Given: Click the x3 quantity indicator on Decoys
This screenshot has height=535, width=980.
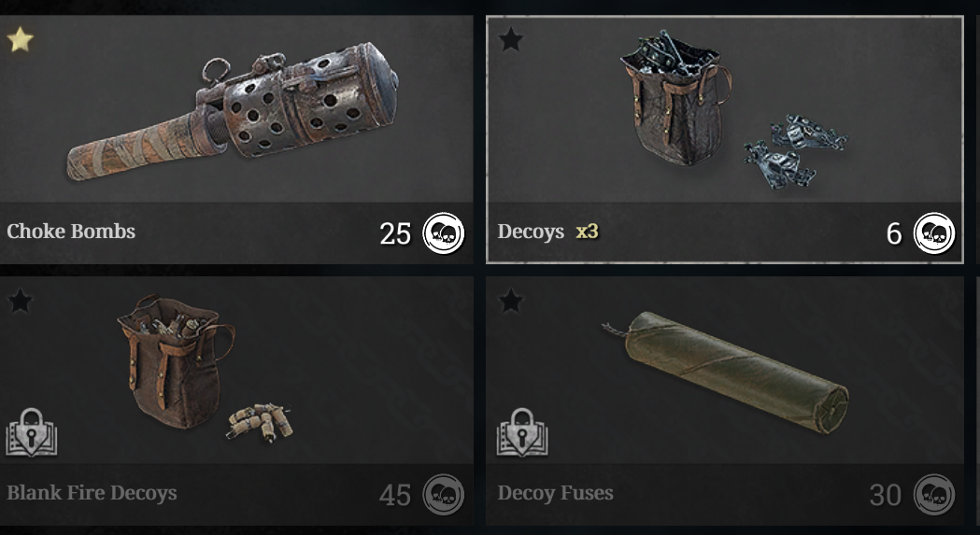Looking at the screenshot, I should pyautogui.click(x=587, y=232).
